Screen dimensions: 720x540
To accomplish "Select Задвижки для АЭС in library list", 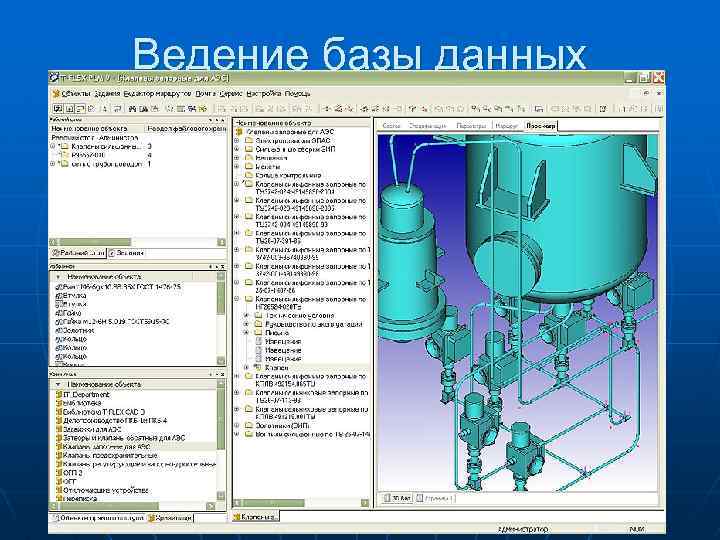I will click(x=92, y=429).
